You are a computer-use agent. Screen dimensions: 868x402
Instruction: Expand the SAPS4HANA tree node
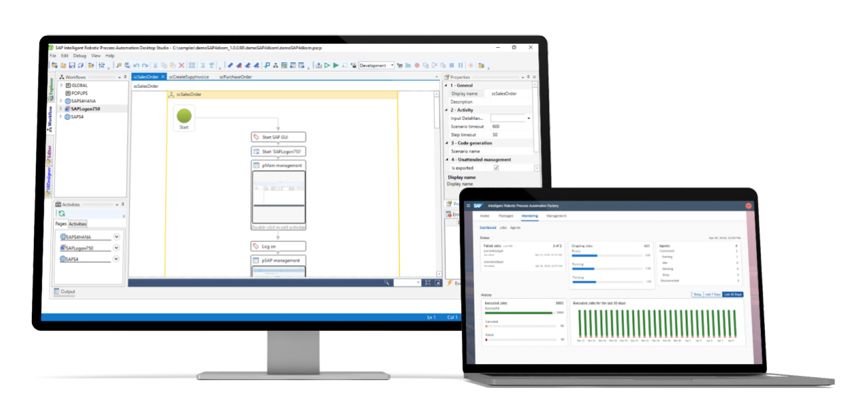pos(61,101)
